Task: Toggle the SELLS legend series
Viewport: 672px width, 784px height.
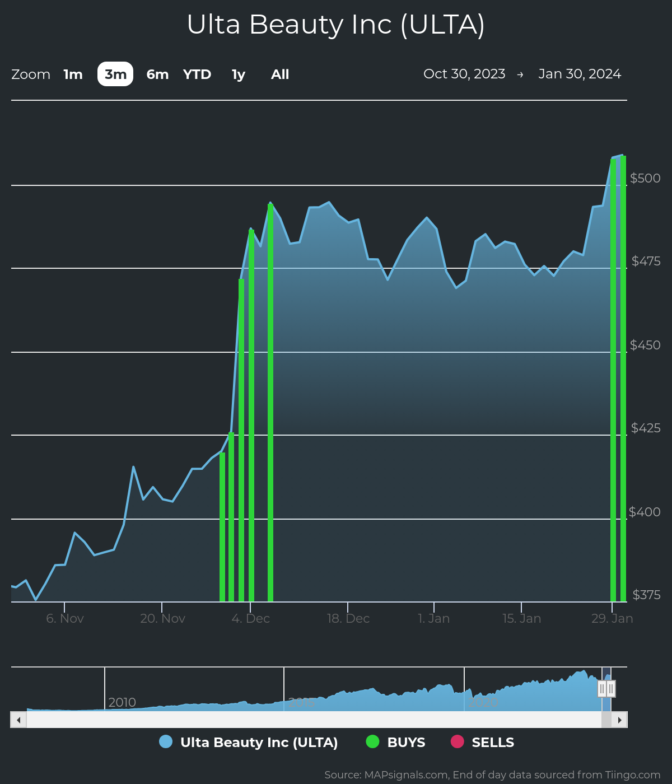Action: (483, 742)
